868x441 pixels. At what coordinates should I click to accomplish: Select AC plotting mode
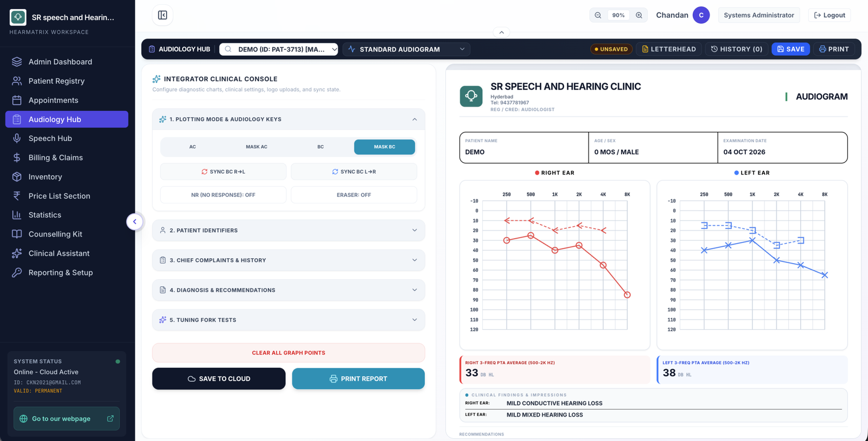[193, 147]
